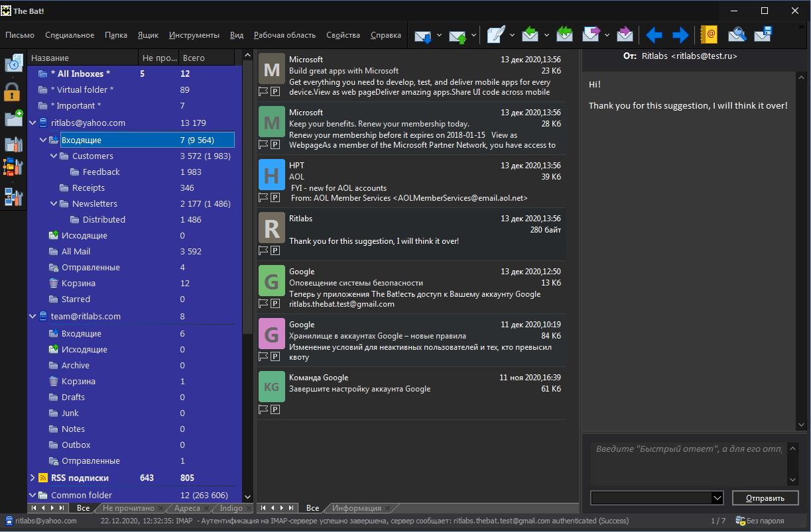Viewport: 811px width, 532px height.
Task: Open connection settings computers icon in sidebar
Action: click(x=13, y=197)
